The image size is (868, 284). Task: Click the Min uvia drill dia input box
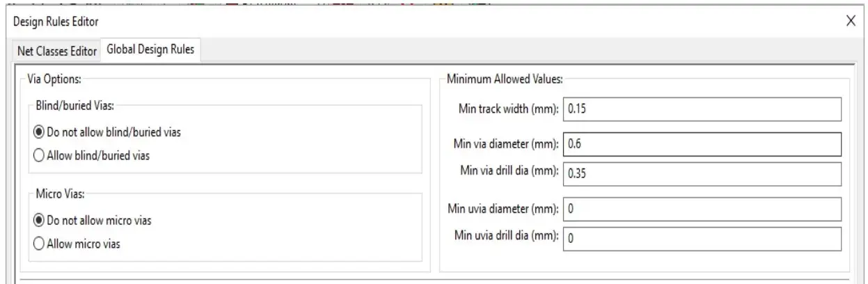coord(702,238)
